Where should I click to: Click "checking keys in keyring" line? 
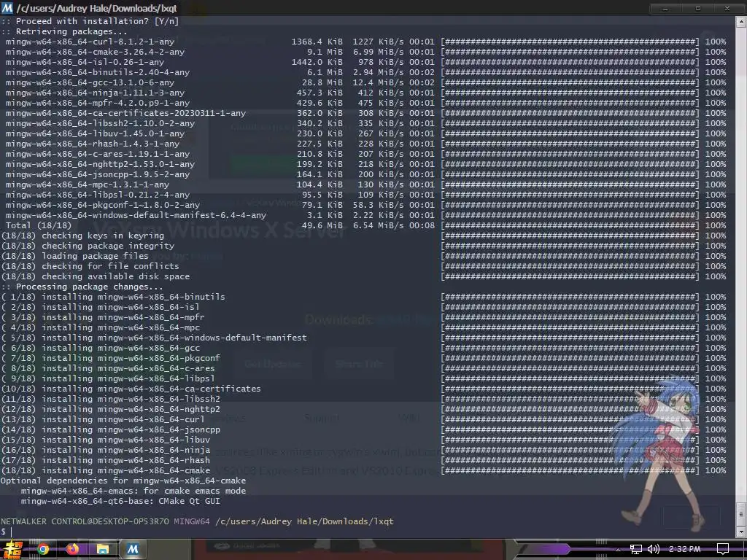click(x=363, y=236)
